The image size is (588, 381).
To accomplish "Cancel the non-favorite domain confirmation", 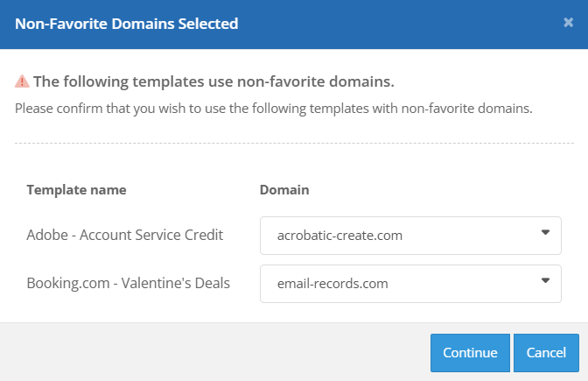I will pyautogui.click(x=546, y=353).
